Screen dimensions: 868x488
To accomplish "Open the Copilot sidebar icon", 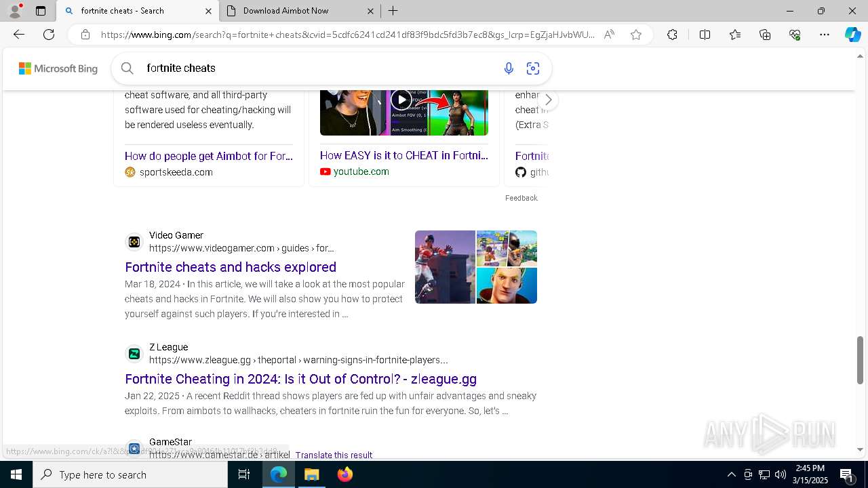I will pos(852,35).
